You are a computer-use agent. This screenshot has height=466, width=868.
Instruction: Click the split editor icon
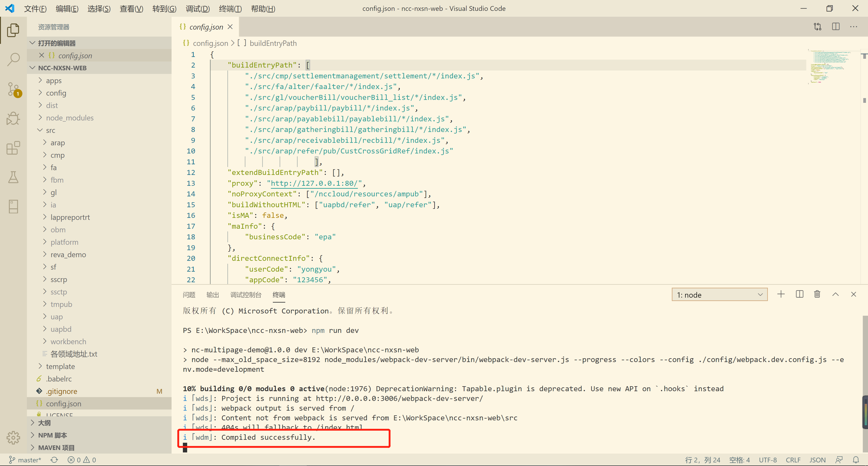click(836, 27)
